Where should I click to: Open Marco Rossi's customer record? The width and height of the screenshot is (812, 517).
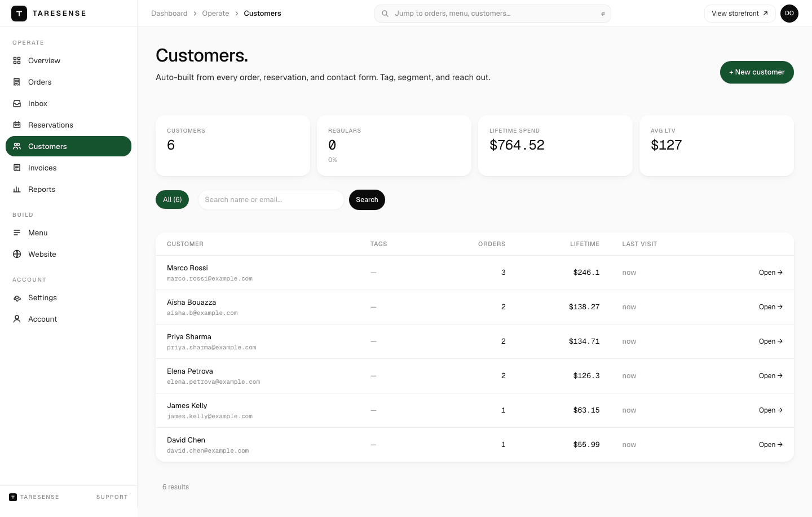770,273
